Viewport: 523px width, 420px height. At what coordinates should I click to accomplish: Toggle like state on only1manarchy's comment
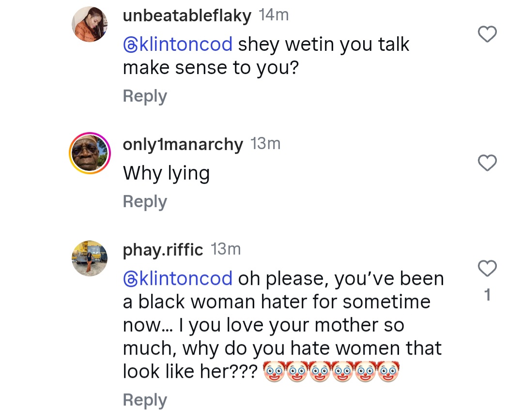[488, 162]
